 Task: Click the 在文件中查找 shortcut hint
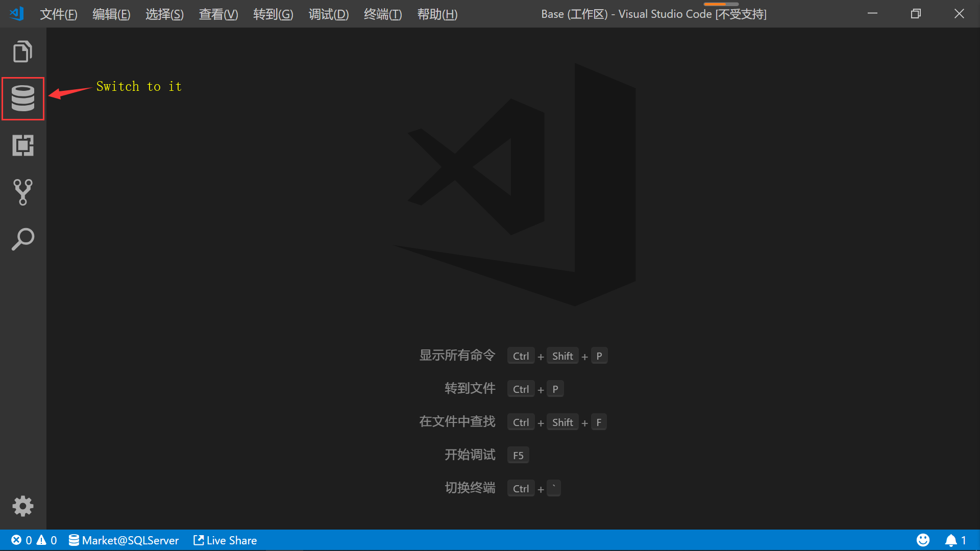click(x=457, y=421)
